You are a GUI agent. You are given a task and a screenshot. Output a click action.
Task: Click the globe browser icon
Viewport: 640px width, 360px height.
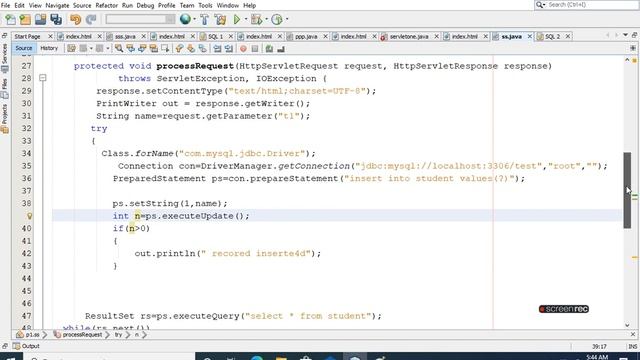[185, 19]
